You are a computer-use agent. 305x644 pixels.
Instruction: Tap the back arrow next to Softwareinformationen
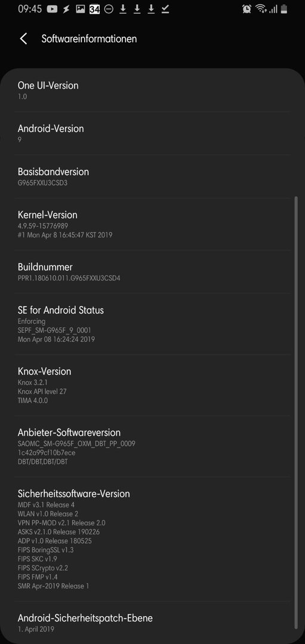23,39
